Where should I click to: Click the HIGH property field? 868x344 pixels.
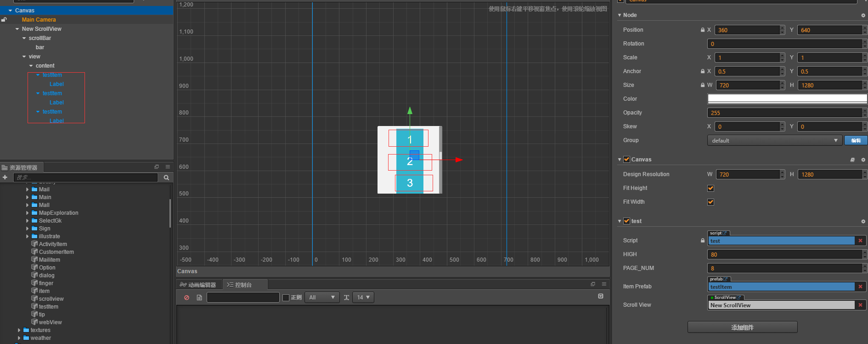coord(784,254)
